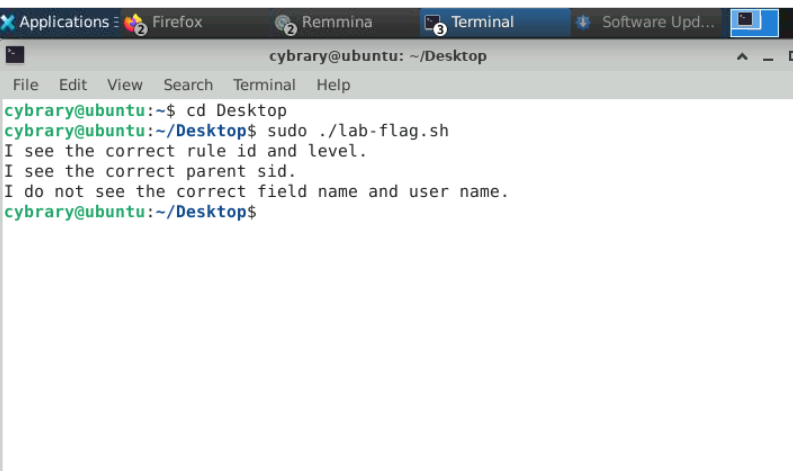Click the up-arrow window button in the title bar
The image size is (793, 471).
tap(742, 57)
